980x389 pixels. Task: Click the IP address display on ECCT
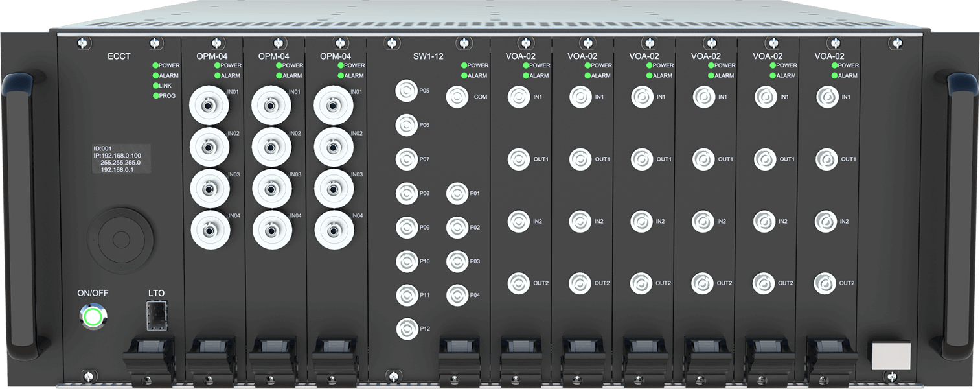click(121, 159)
